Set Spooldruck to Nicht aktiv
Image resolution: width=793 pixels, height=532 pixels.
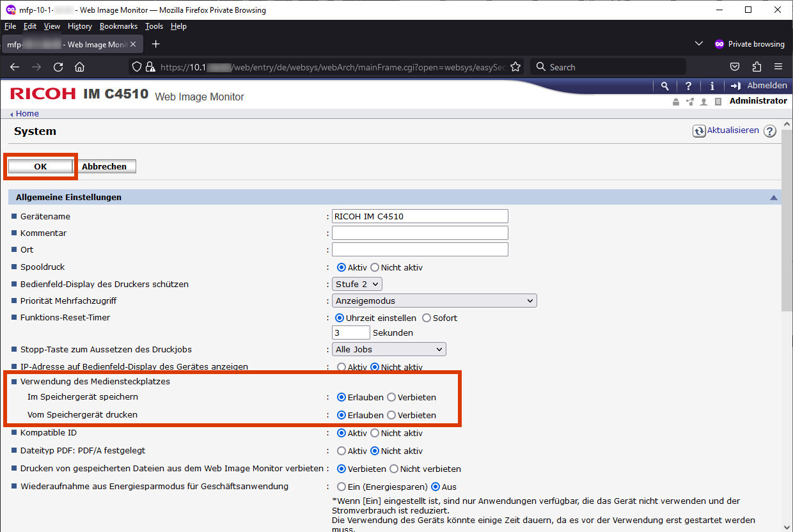click(375, 267)
